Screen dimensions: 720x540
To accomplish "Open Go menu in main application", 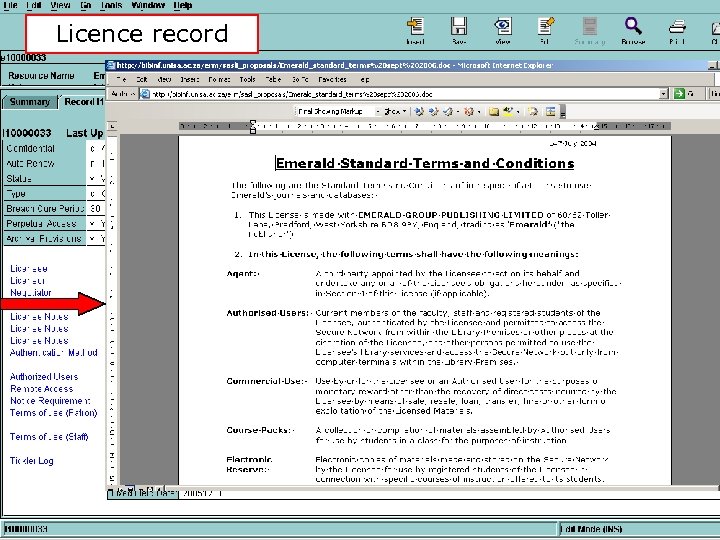I will [x=86, y=5].
